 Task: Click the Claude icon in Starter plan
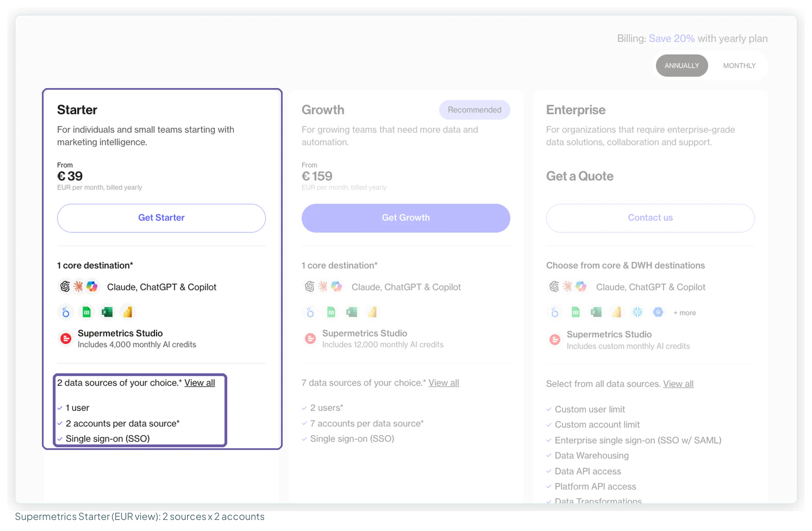pos(78,286)
